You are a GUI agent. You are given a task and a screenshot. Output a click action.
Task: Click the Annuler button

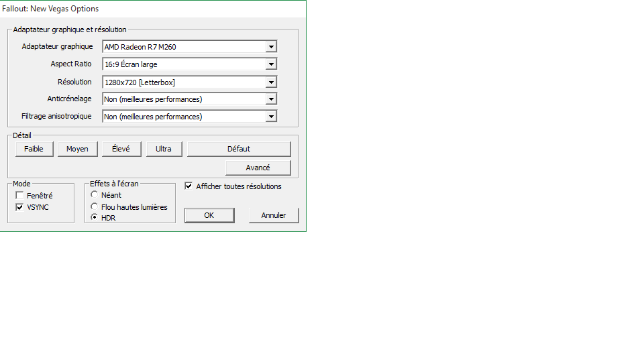click(x=274, y=215)
